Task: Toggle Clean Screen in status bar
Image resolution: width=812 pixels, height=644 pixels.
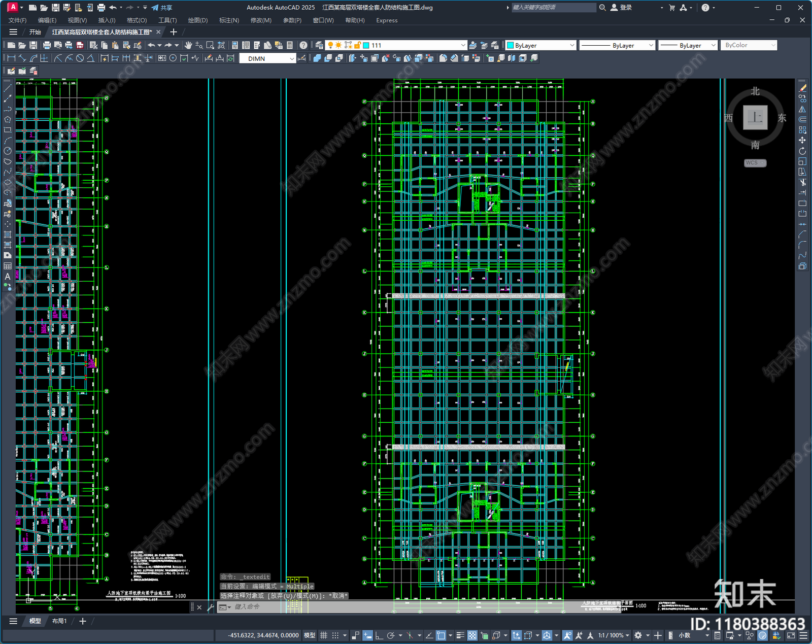Action: tap(791, 635)
